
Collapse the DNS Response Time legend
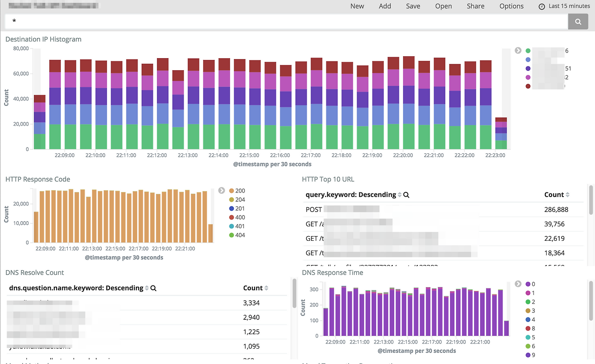[518, 284]
